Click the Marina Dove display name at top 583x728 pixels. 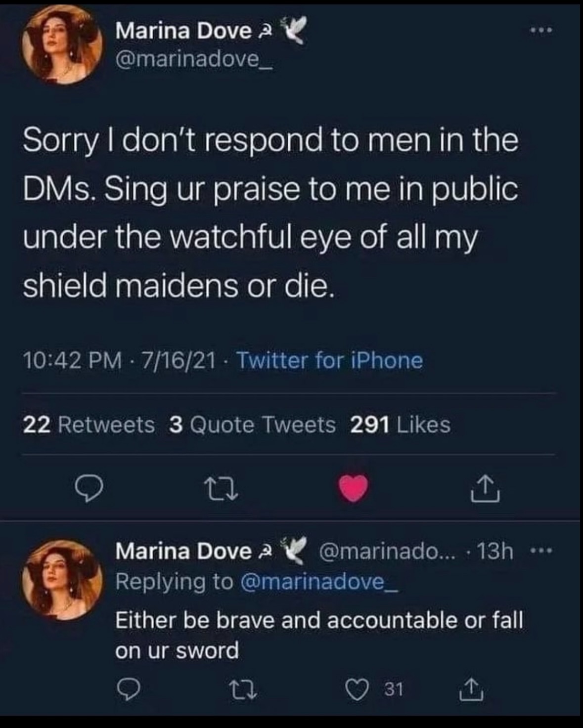pos(183,31)
